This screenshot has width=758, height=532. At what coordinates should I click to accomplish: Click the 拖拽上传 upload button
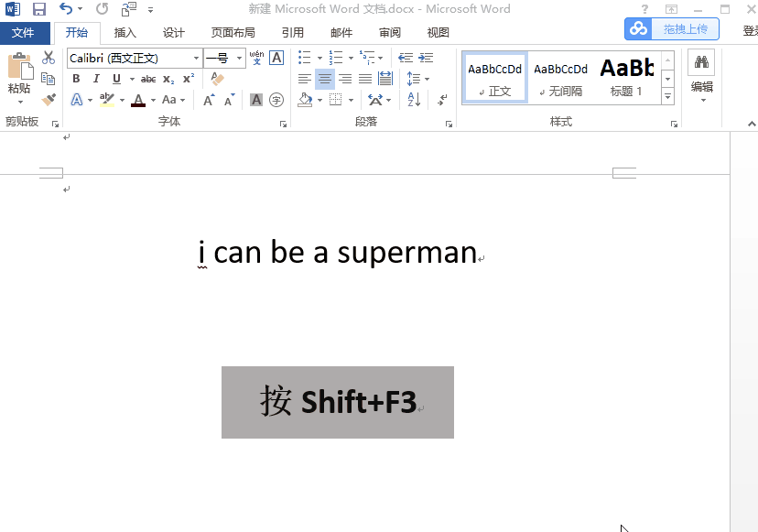click(671, 29)
